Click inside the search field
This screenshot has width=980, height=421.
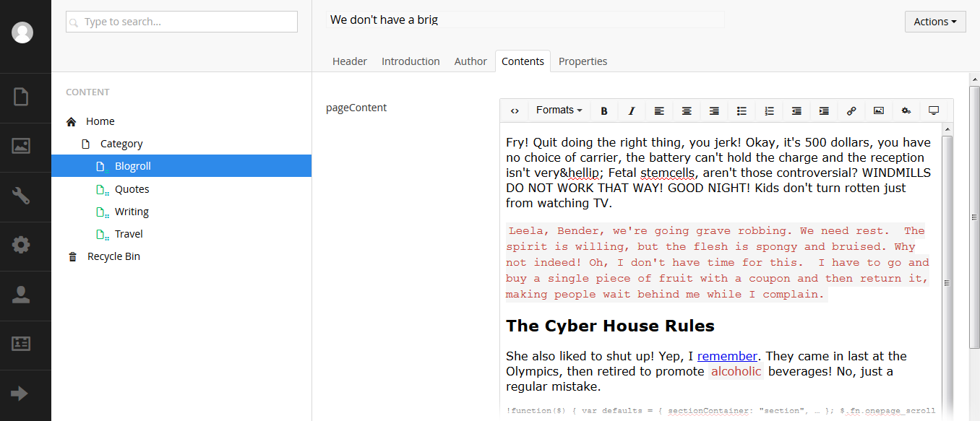pyautogui.click(x=181, y=21)
